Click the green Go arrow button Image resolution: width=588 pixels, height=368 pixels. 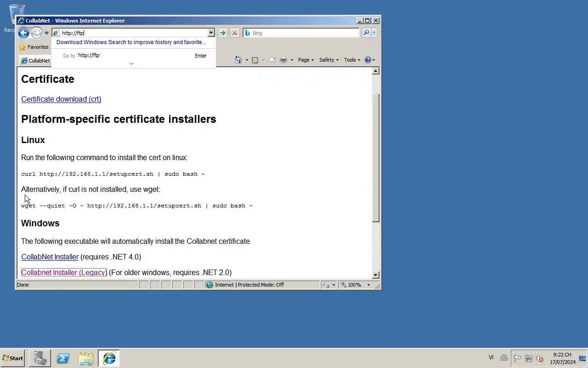tap(223, 33)
